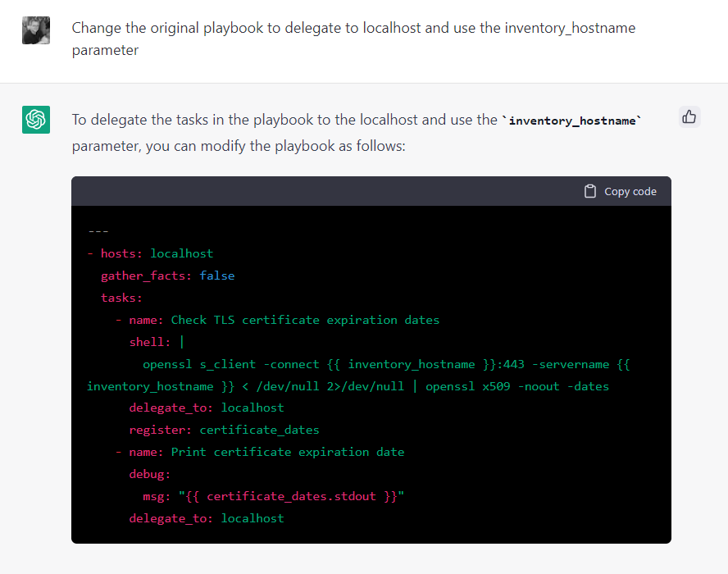Click the '---' YAML document start line
Screen dimensions: 728x574
(98, 231)
